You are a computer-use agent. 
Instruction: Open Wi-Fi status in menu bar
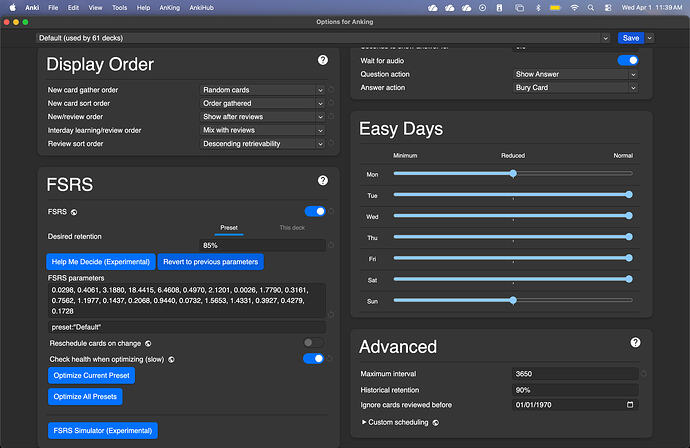point(574,7)
